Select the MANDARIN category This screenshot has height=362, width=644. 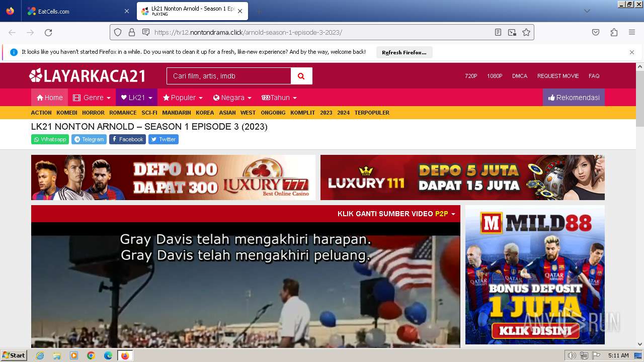click(x=177, y=113)
